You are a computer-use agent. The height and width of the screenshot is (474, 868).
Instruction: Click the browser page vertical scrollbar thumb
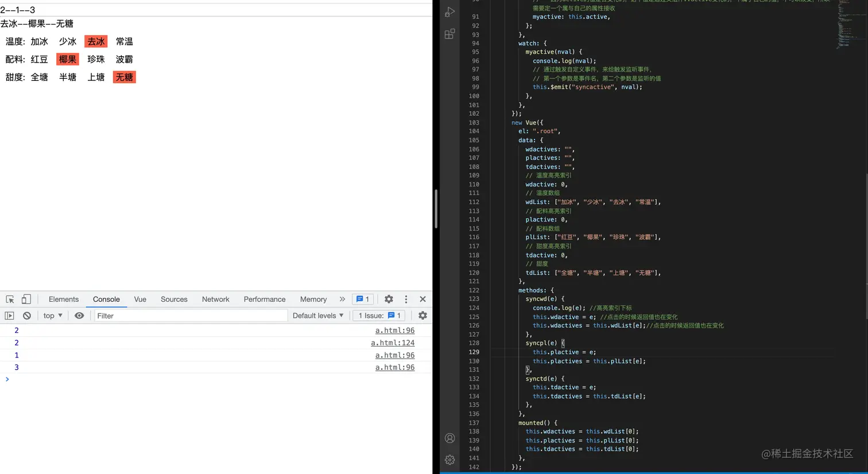pyautogui.click(x=436, y=209)
